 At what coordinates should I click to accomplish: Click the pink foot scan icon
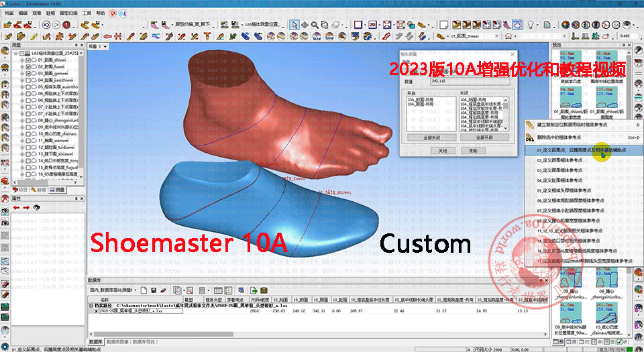coord(154,25)
